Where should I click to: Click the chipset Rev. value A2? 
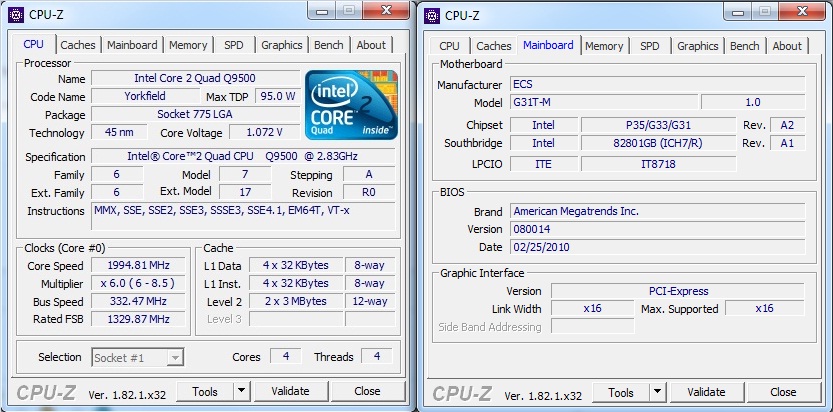[787, 125]
